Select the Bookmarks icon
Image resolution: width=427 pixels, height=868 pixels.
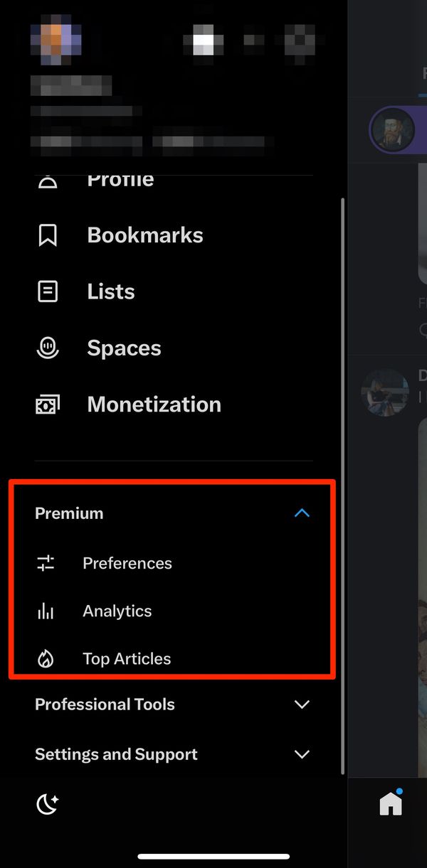pos(47,235)
